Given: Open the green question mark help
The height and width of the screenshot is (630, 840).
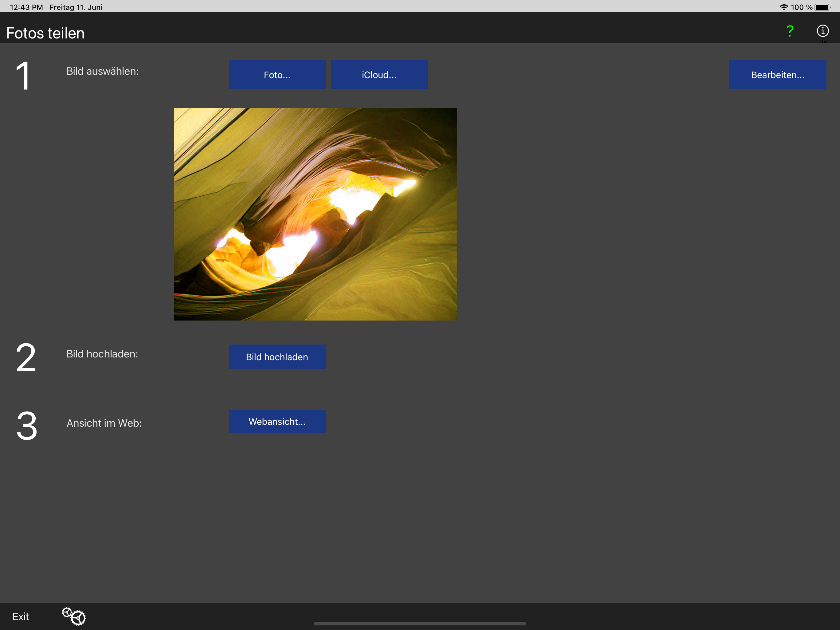Looking at the screenshot, I should [x=790, y=31].
